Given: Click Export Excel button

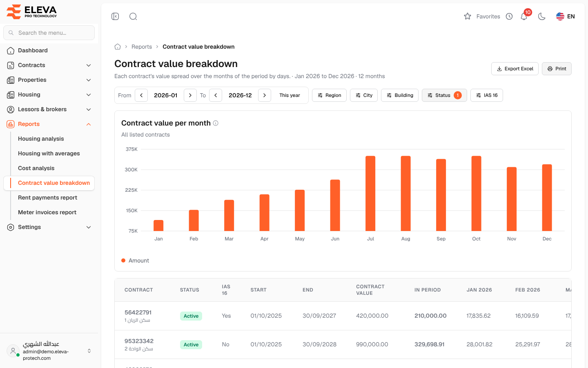Looking at the screenshot, I should click(515, 69).
